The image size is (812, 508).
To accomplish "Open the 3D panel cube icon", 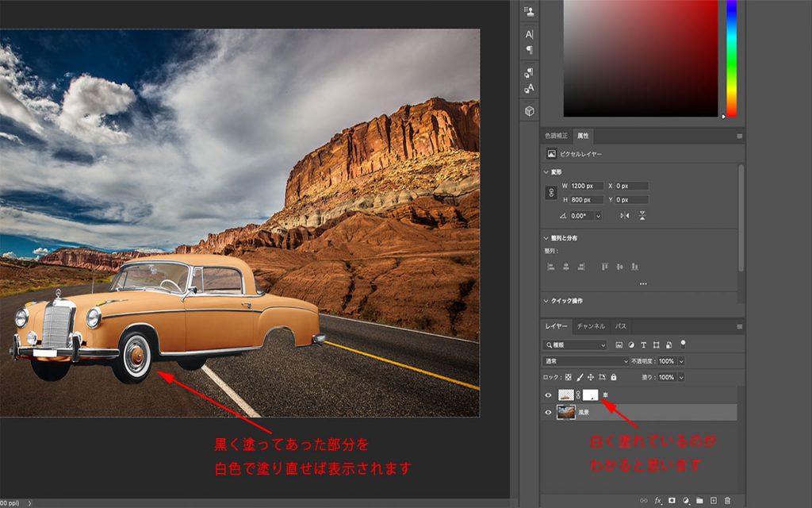I will [x=529, y=111].
